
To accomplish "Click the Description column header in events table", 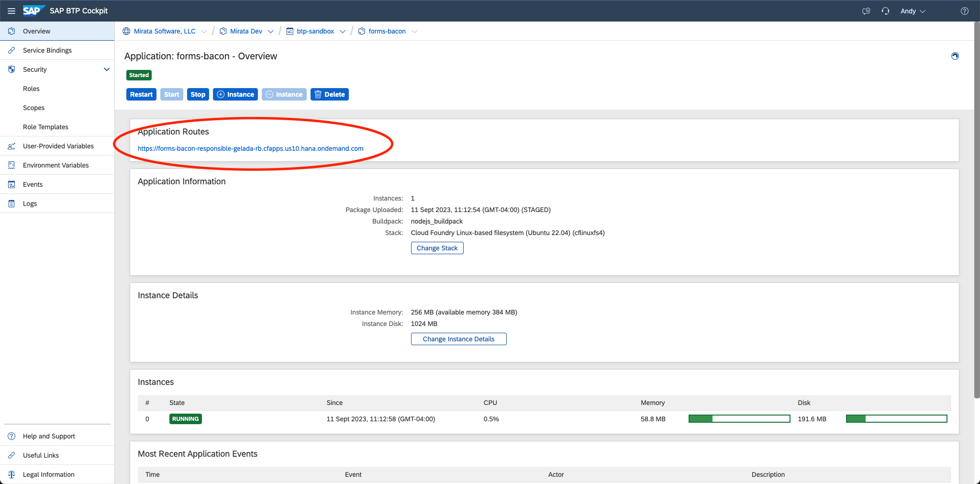I will pos(768,474).
